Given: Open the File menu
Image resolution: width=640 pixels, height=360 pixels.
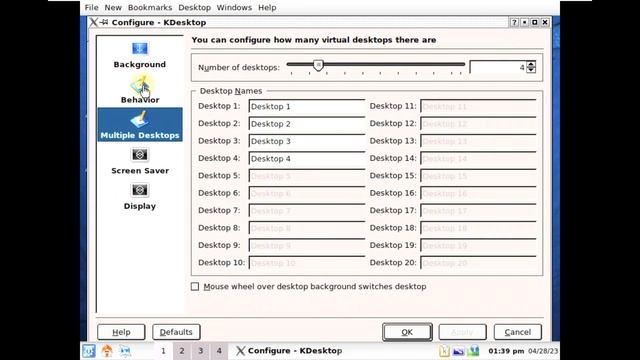Looking at the screenshot, I should coord(91,7).
